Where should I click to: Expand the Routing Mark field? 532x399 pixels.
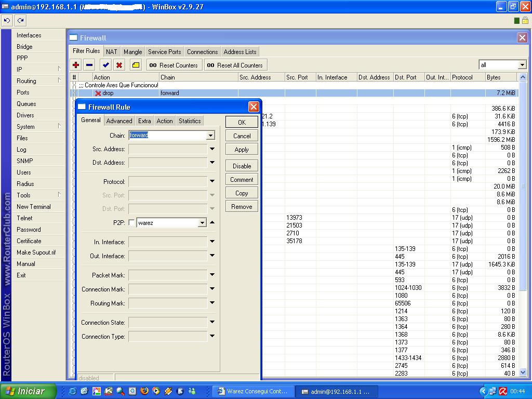coord(212,303)
